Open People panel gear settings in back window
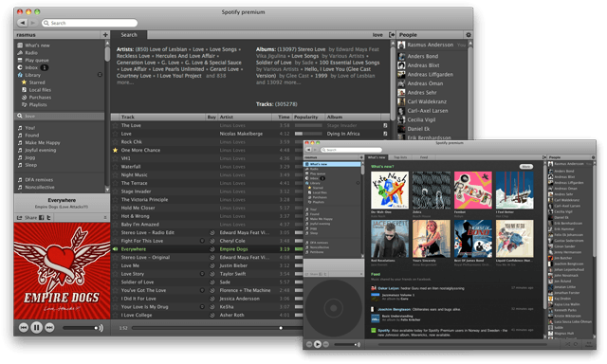Screen dimensions: 607x364 (469, 35)
